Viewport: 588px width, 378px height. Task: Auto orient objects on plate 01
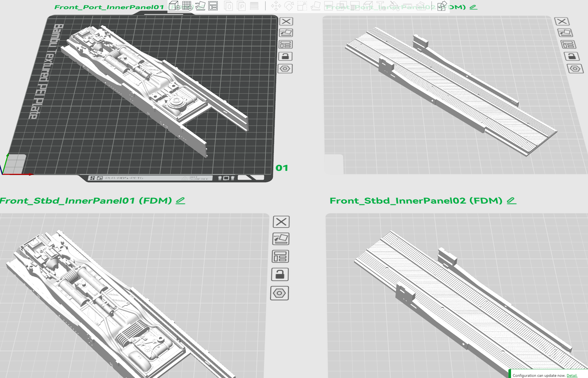tap(286, 33)
